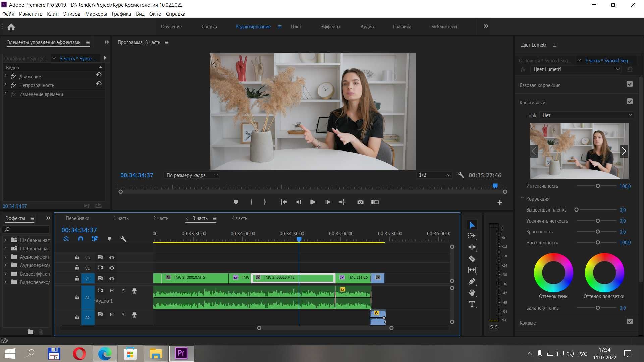Viewport: 644px width, 362px height.
Task: Export frame with camera icon
Action: 360,202
